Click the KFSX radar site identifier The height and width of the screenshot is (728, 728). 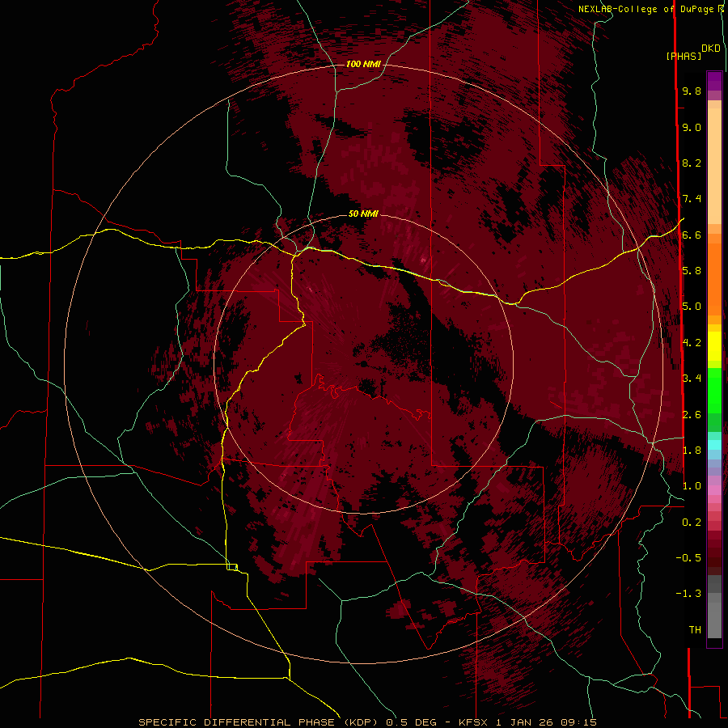(472, 722)
